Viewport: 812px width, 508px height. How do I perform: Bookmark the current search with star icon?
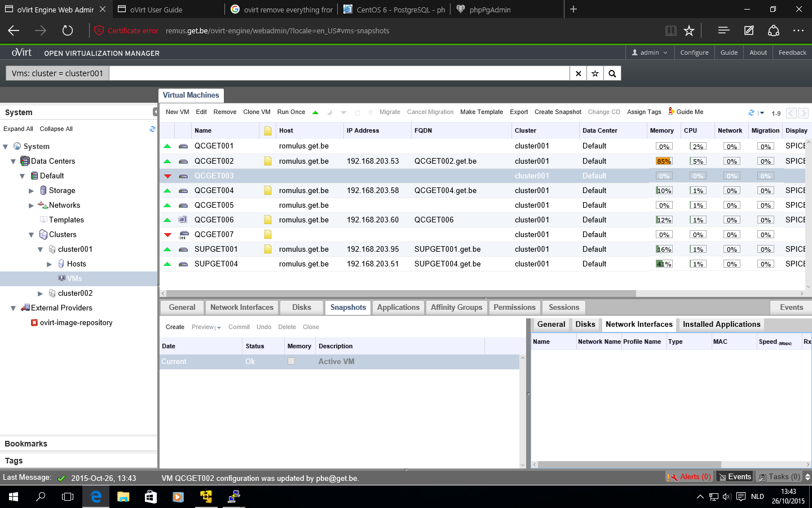click(595, 73)
